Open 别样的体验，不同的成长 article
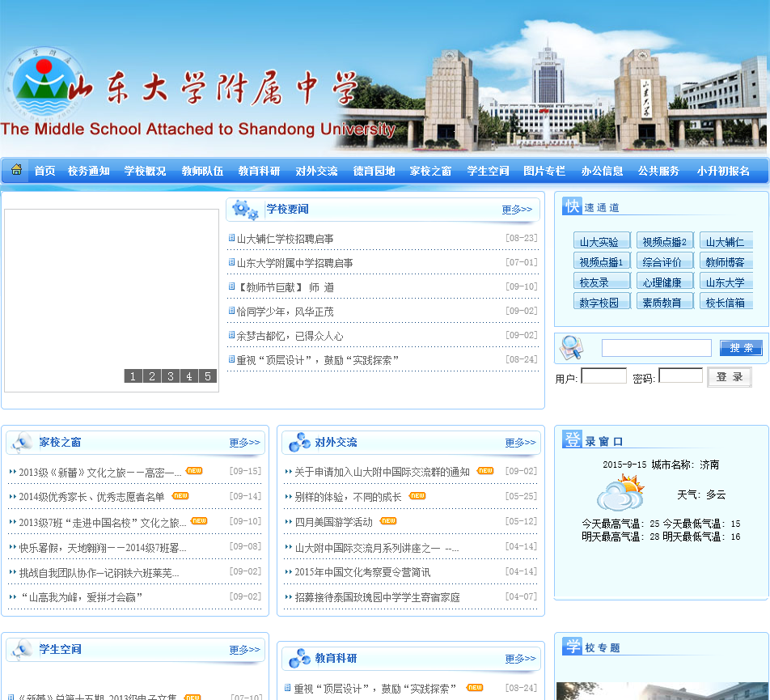The image size is (770, 700). (x=348, y=497)
